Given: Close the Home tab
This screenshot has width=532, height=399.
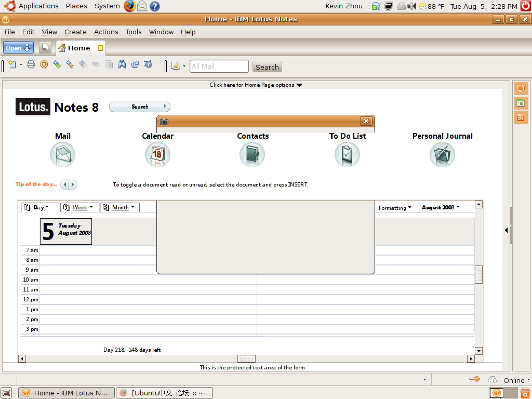Looking at the screenshot, I should [100, 48].
